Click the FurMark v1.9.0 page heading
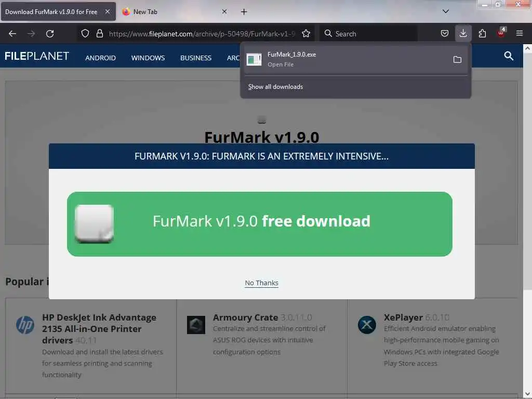The width and height of the screenshot is (532, 399). 262,137
